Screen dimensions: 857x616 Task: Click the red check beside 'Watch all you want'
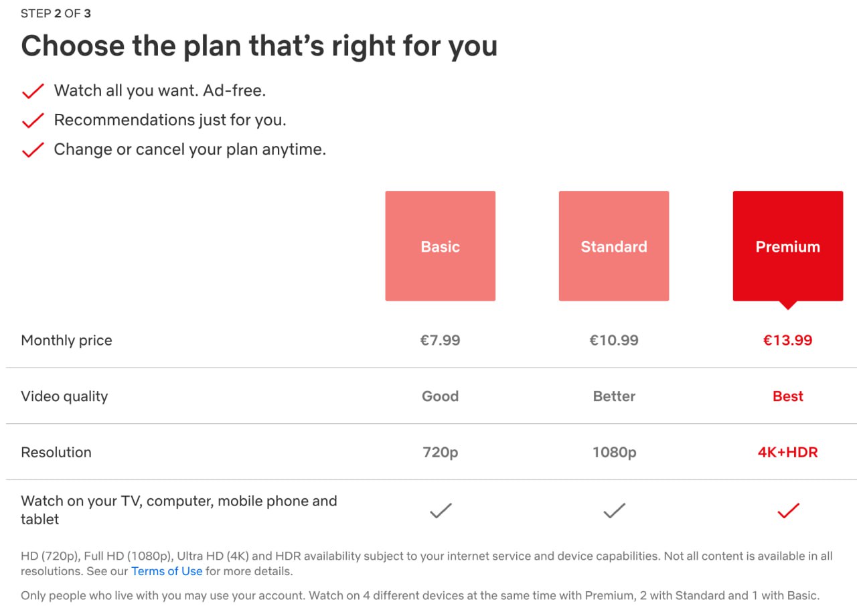click(33, 91)
